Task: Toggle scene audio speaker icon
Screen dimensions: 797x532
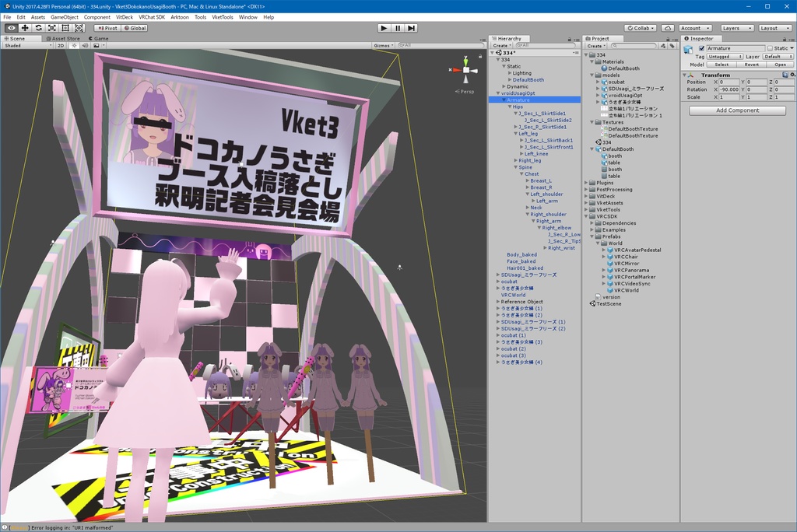Action: tap(85, 45)
